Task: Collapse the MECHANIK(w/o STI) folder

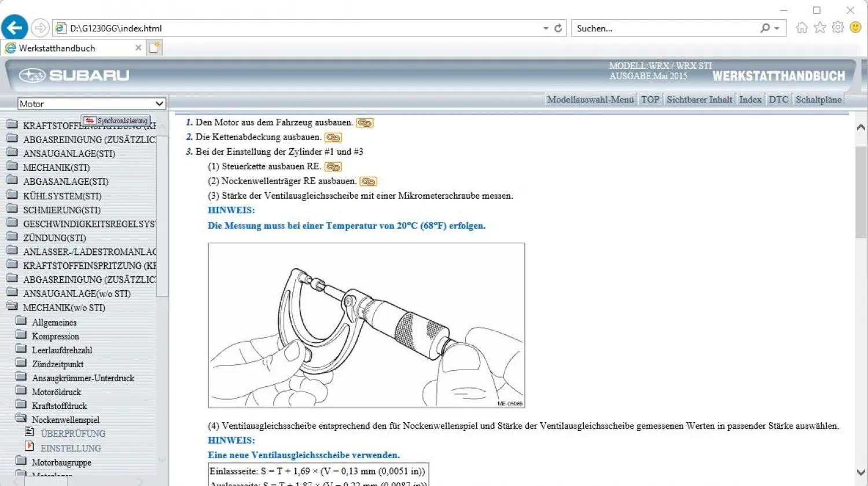Action: coord(12,307)
